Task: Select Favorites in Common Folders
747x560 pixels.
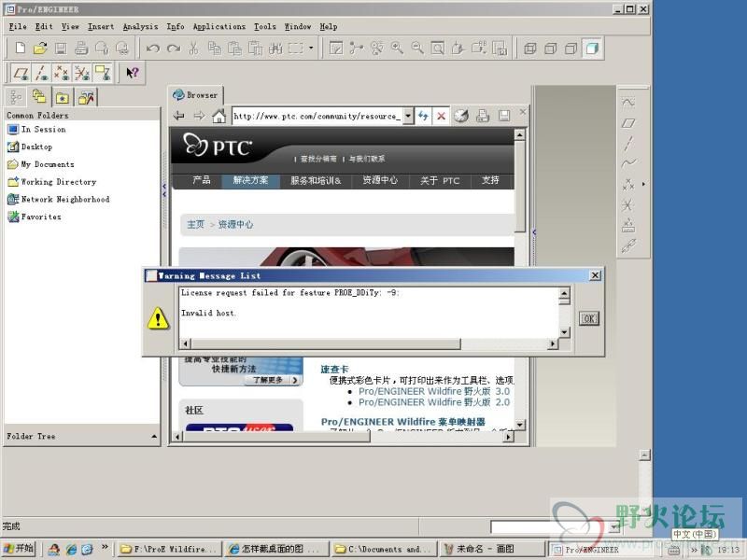Action: point(34,217)
